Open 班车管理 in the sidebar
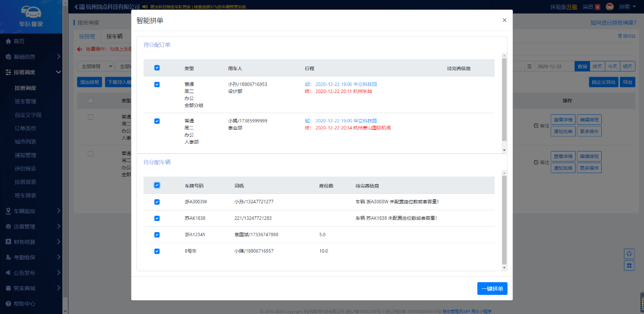The width and height of the screenshot is (644, 314). tap(25, 102)
